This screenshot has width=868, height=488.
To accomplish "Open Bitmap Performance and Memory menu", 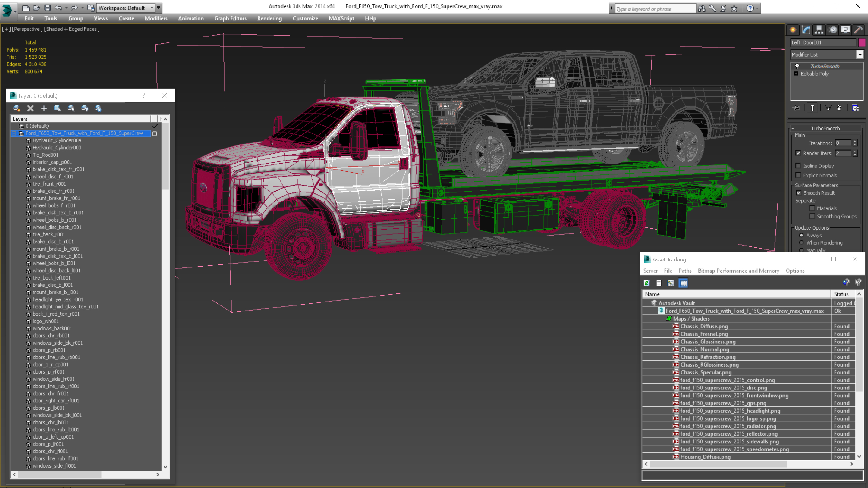I will [738, 271].
